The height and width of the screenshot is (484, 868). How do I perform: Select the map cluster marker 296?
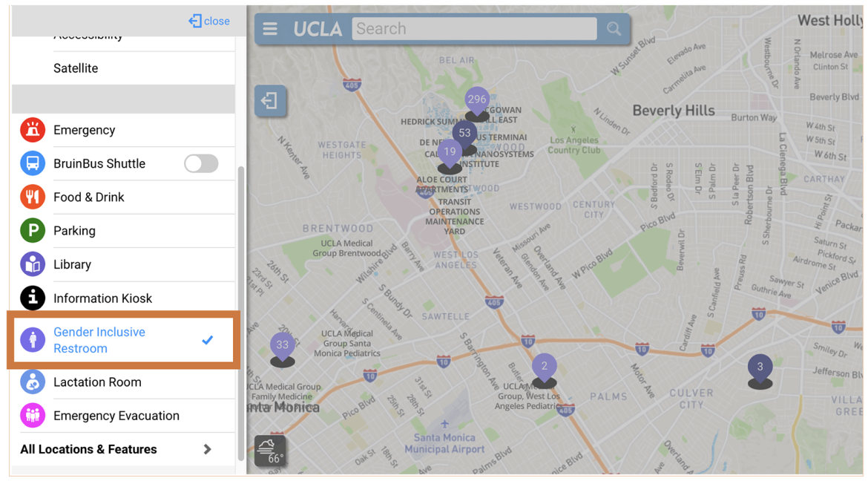pos(476,103)
